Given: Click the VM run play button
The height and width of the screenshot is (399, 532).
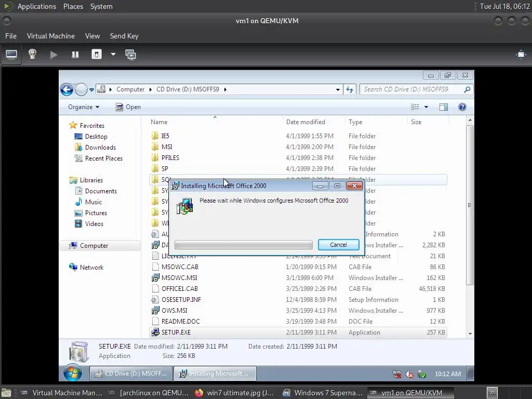Looking at the screenshot, I should click(x=54, y=55).
